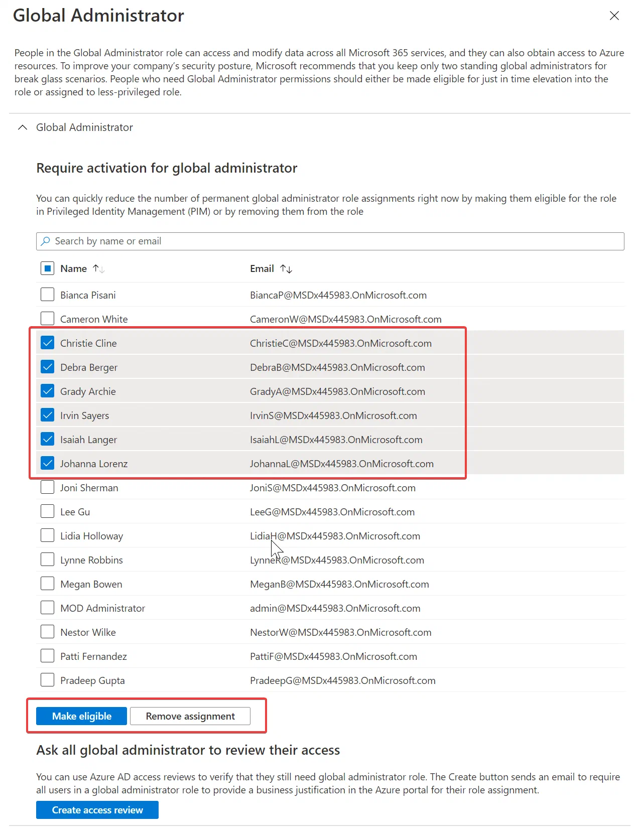Sort the list by Name column

tap(98, 269)
